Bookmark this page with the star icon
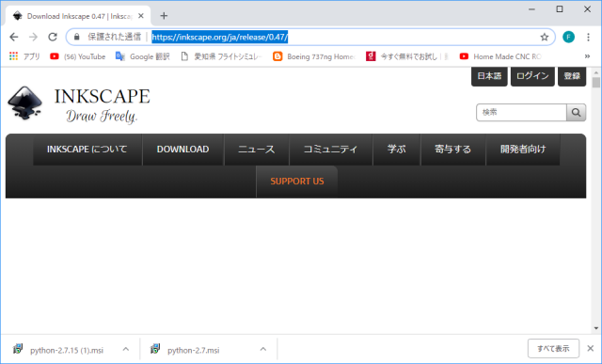 [x=544, y=37]
